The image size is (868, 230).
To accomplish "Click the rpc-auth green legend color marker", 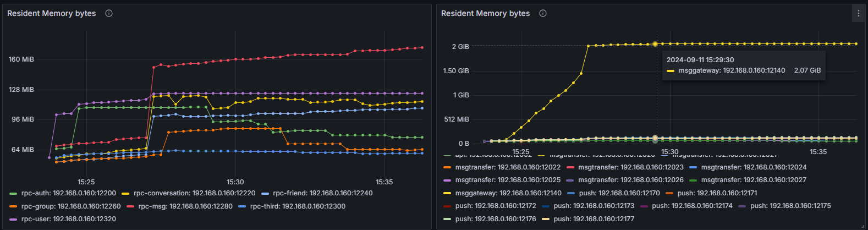I will (13, 194).
